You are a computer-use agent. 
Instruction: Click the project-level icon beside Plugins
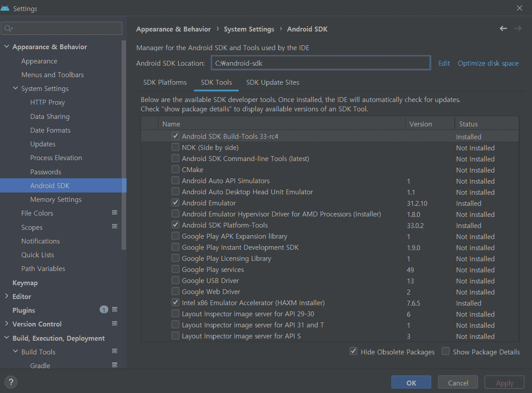click(114, 310)
